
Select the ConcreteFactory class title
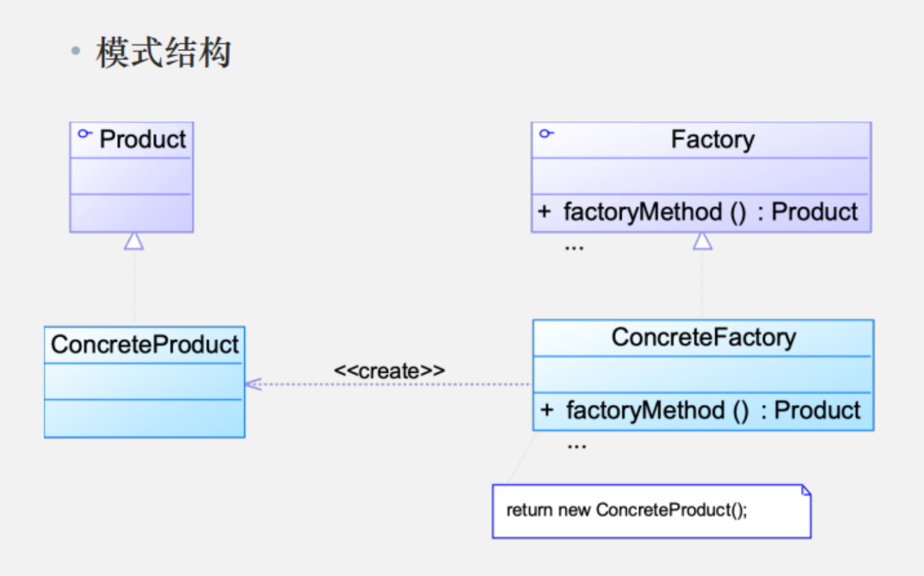[x=704, y=337]
